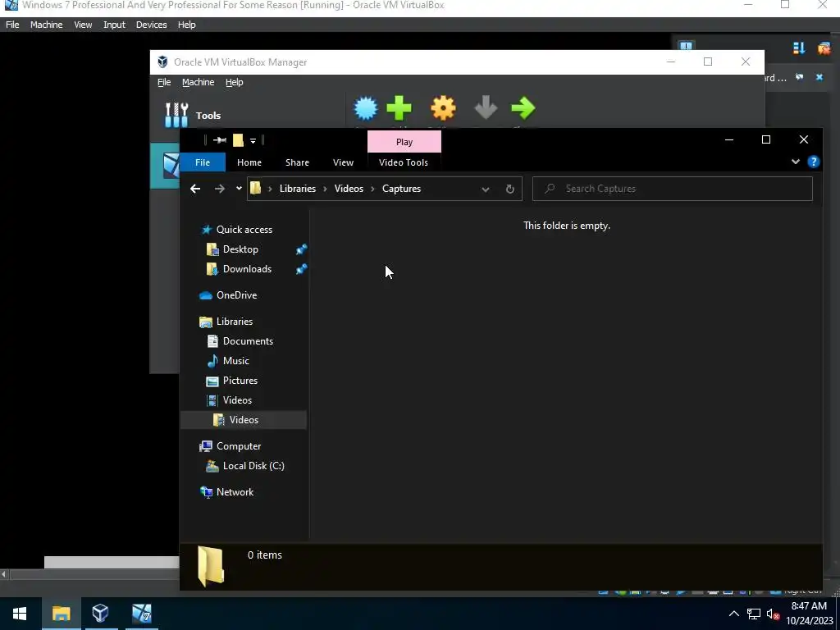Click the folder icon at the start of the address bar
Screen dimensions: 840x630
pyautogui.click(x=256, y=188)
